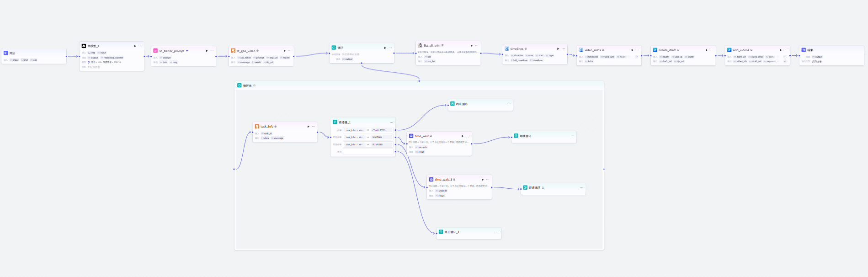Select the create_draft node icon
The height and width of the screenshot is (277, 868).
655,50
